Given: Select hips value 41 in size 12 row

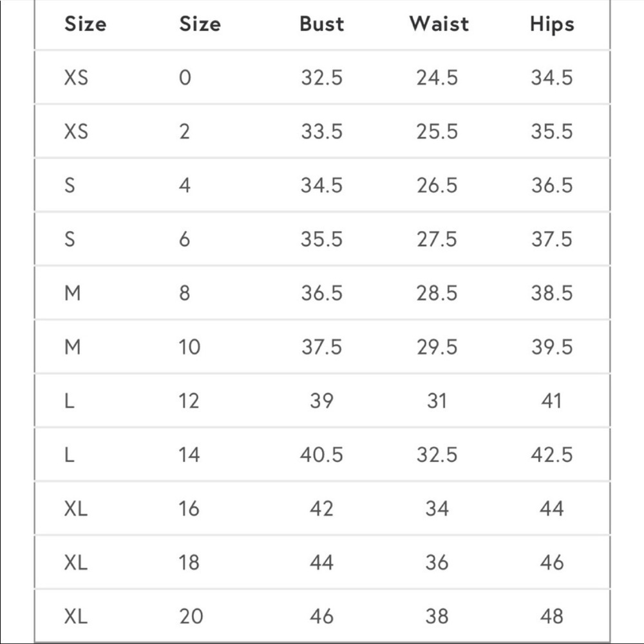Looking at the screenshot, I should pyautogui.click(x=551, y=401).
